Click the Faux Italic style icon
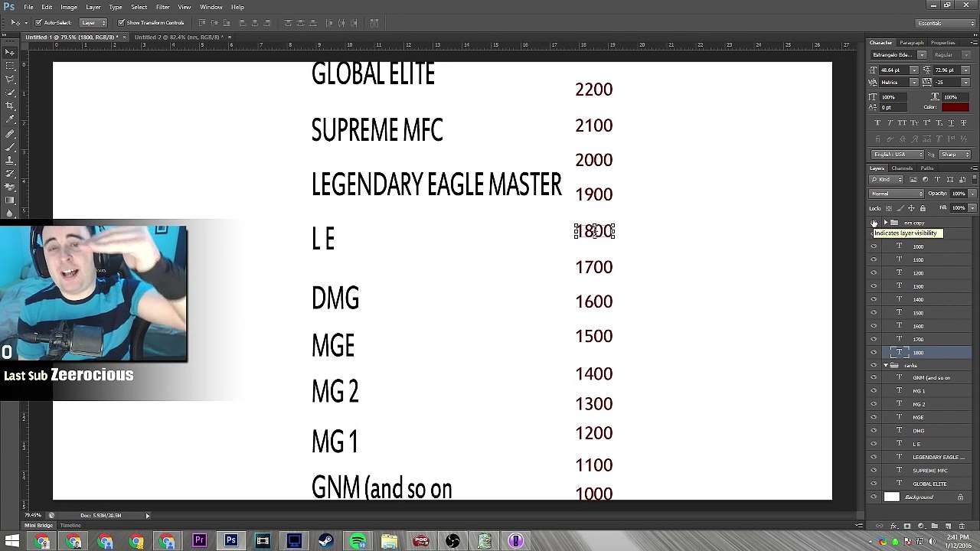This screenshot has height=551, width=980. (890, 122)
